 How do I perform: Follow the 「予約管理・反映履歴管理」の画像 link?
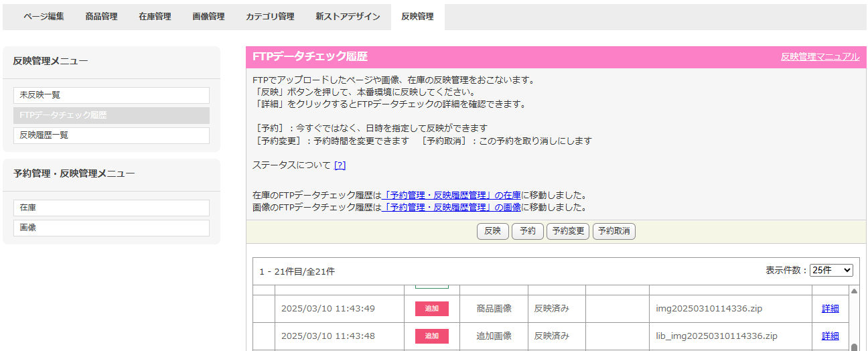(x=451, y=208)
